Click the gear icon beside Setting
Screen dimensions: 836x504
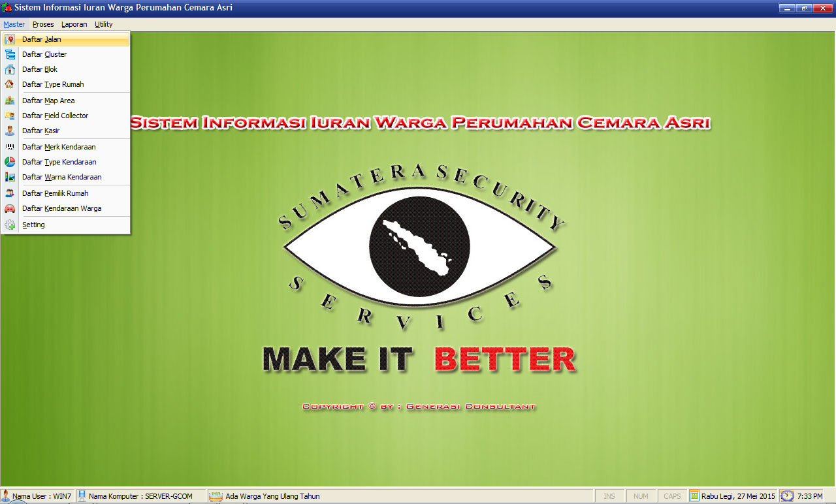tap(10, 225)
